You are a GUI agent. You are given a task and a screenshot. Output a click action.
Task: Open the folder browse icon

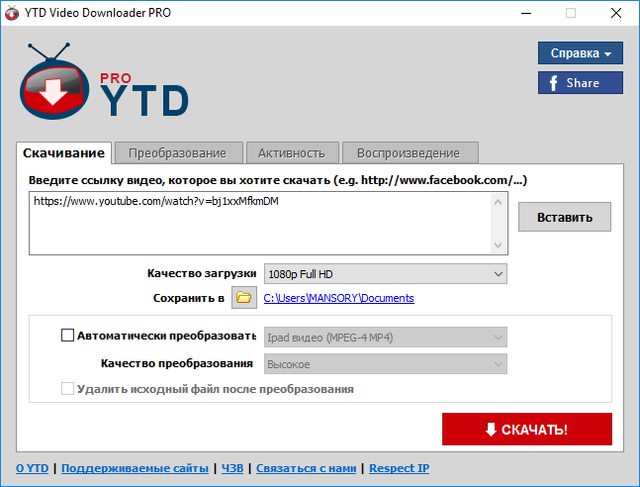pyautogui.click(x=244, y=298)
